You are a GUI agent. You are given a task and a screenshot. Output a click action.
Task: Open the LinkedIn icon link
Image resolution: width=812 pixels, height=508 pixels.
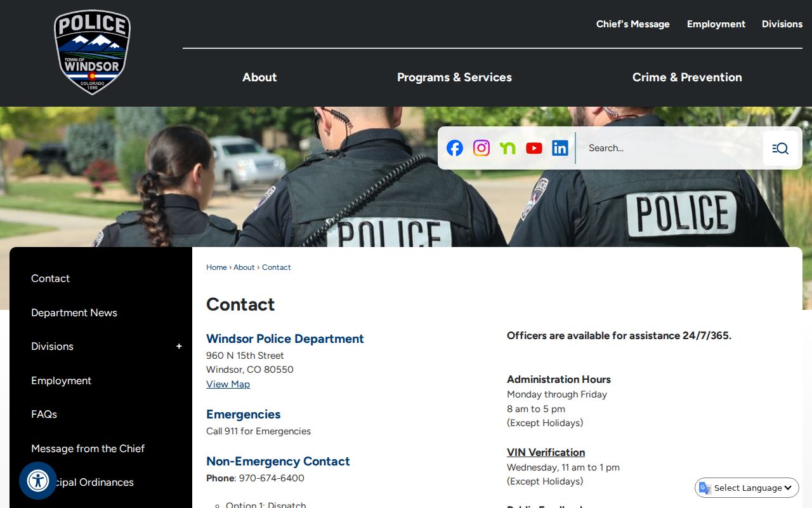click(x=560, y=148)
